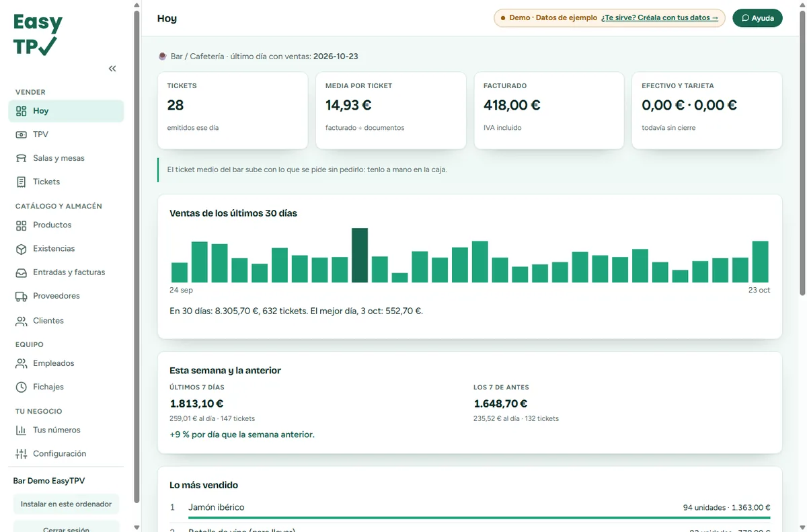Click the main page vertical scrollbar

coord(801,151)
